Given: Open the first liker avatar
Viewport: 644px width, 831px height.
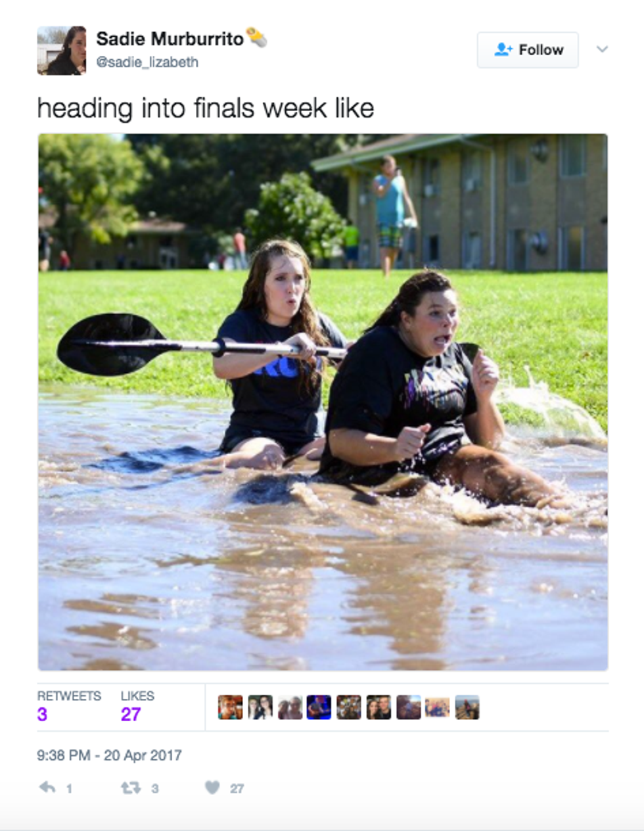Looking at the screenshot, I should (x=231, y=707).
